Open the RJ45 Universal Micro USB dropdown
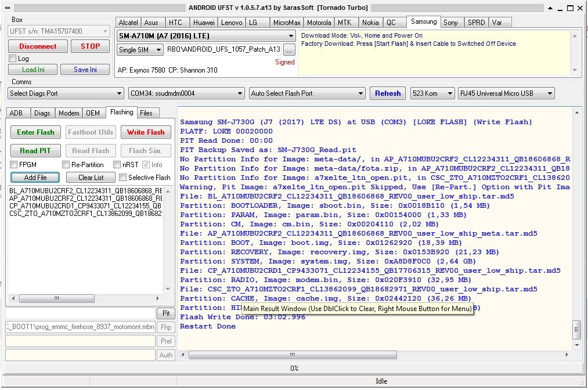This screenshot has height=390, width=588. (x=506, y=93)
